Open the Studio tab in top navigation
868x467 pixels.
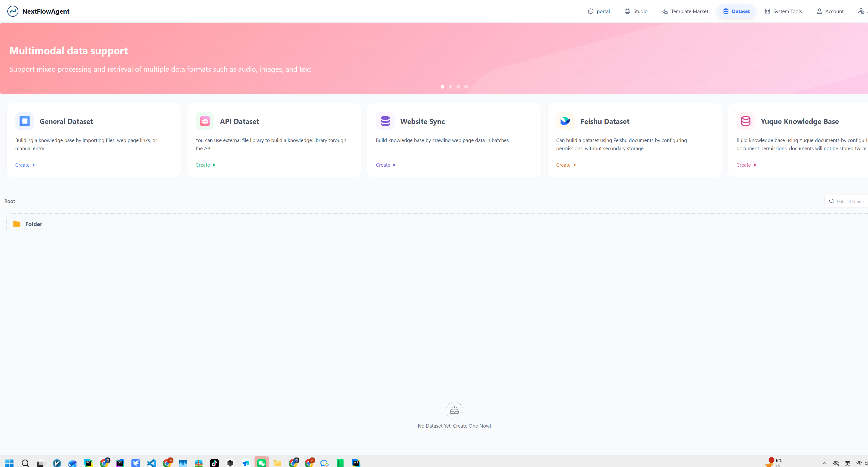point(636,11)
